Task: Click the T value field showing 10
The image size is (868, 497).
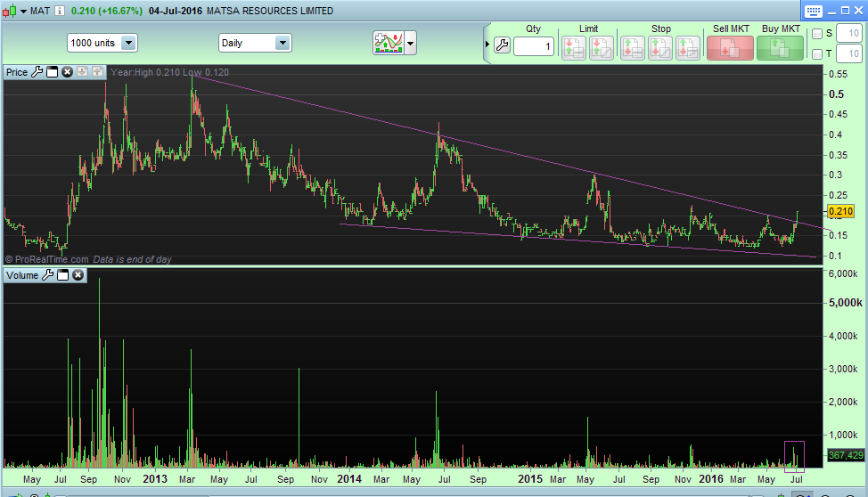Action: coord(848,53)
